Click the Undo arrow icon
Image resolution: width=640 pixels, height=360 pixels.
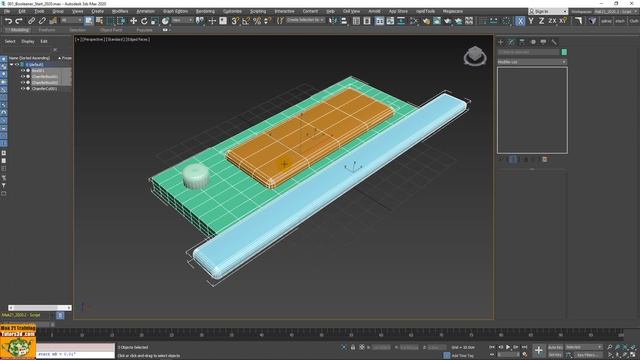8,21
